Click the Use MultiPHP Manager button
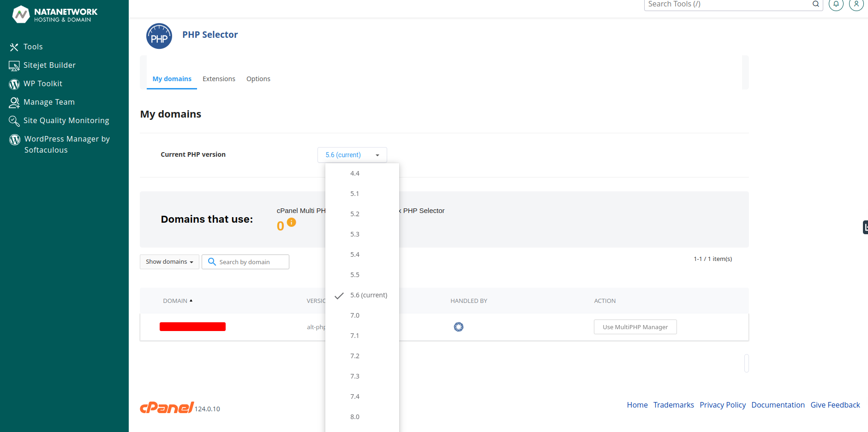Viewport: 868px width, 432px height. coord(635,327)
